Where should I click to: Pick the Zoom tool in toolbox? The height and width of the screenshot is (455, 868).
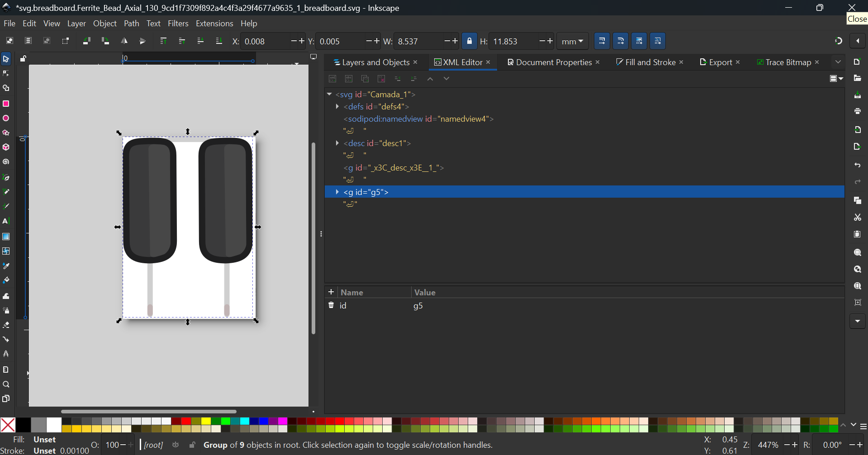(x=6, y=384)
